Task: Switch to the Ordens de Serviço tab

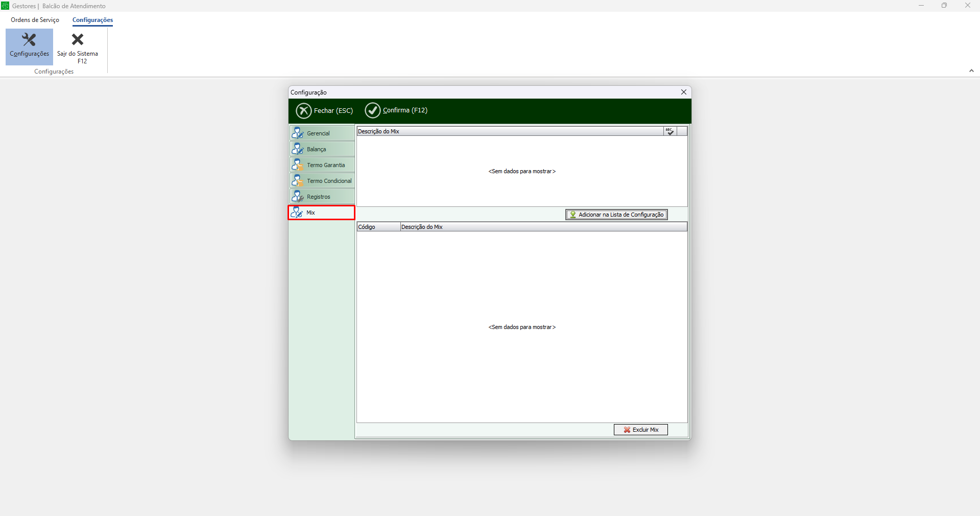Action: [x=35, y=20]
